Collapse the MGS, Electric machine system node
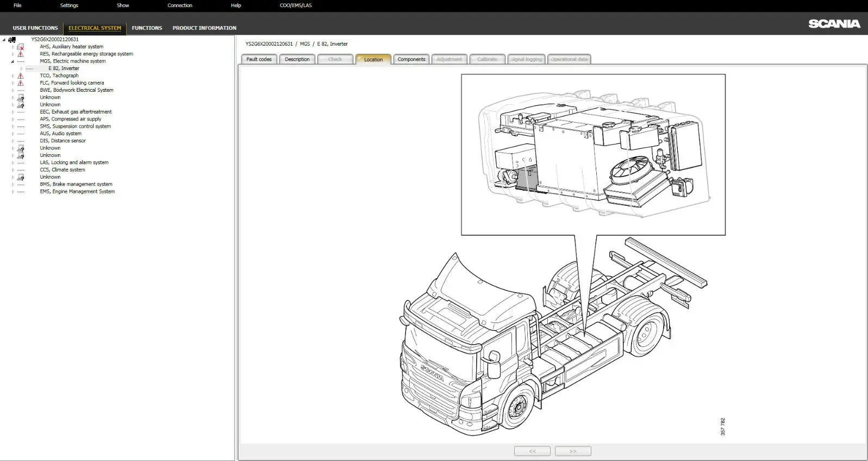868x461 pixels. [x=13, y=61]
